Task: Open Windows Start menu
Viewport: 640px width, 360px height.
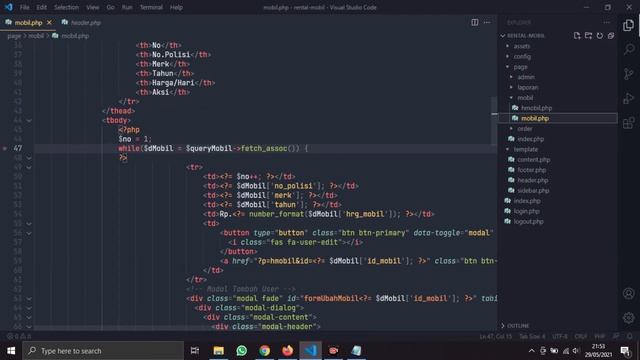Action: tap(11, 351)
